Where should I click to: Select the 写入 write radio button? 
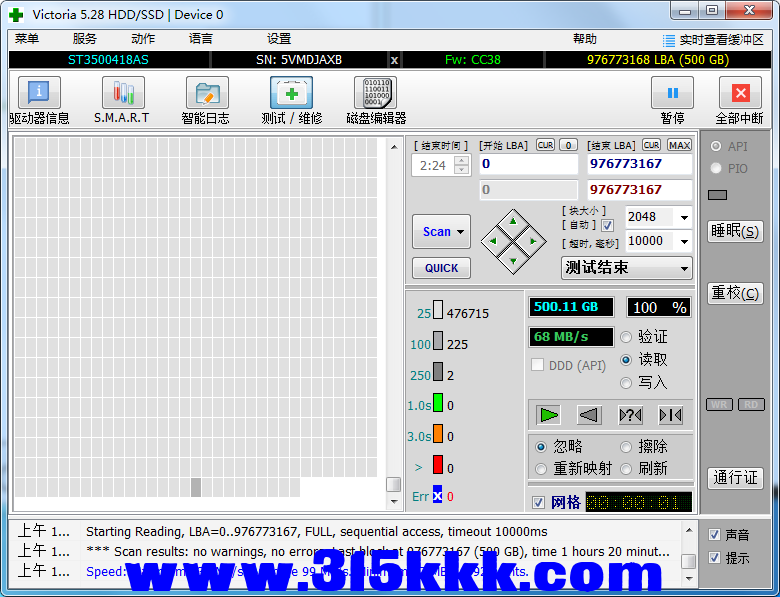[626, 383]
